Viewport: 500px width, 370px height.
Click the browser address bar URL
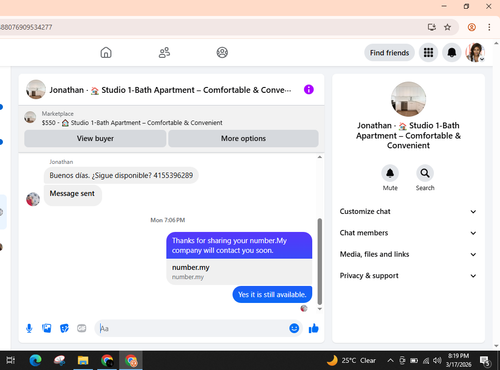point(26,27)
